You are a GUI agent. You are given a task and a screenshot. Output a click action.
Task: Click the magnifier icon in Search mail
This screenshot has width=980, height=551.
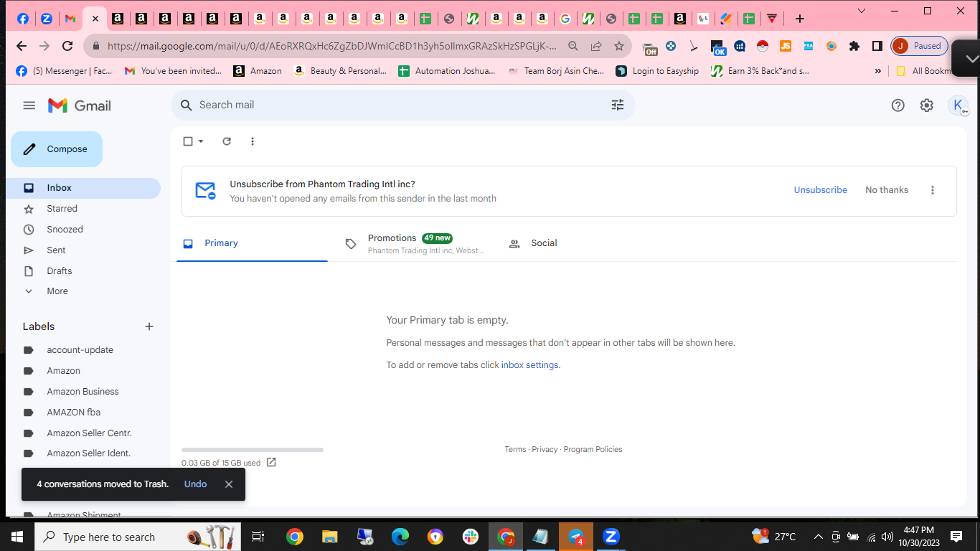187,105
